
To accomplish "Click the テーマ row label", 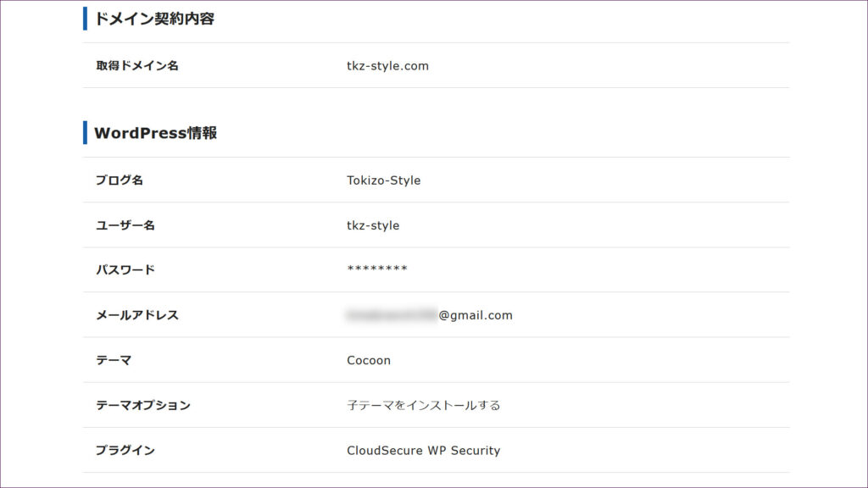I will click(114, 360).
